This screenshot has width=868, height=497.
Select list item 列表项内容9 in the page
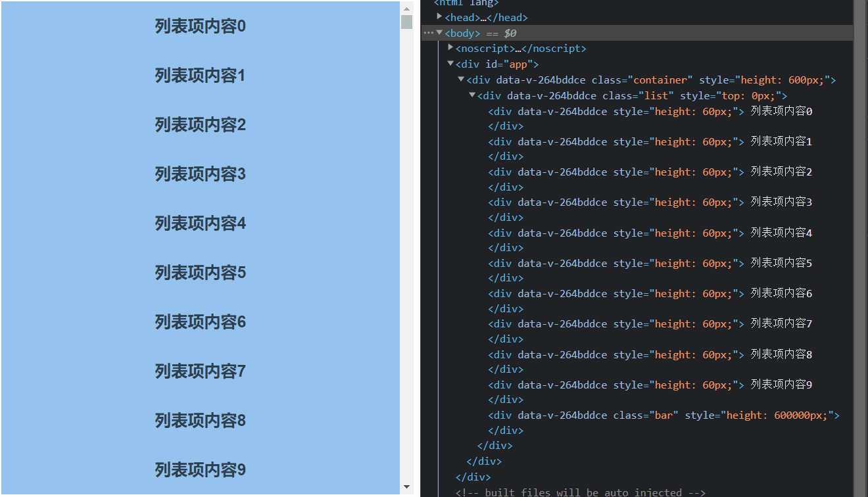point(200,470)
